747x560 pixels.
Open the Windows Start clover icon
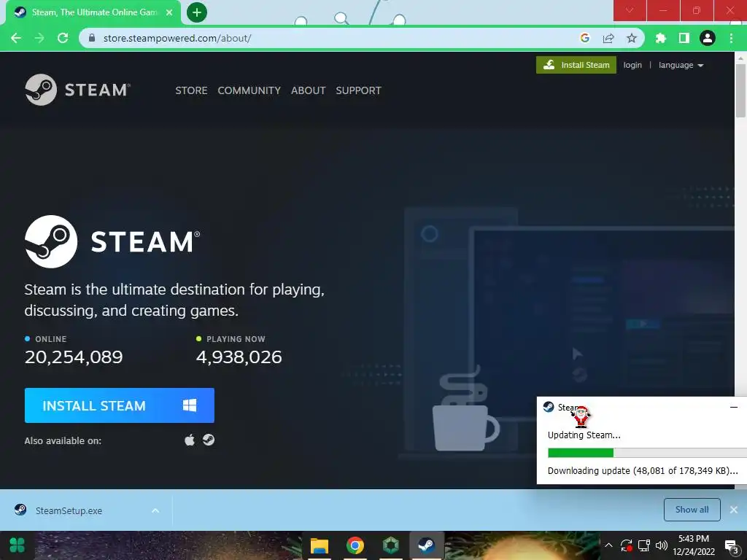click(18, 545)
